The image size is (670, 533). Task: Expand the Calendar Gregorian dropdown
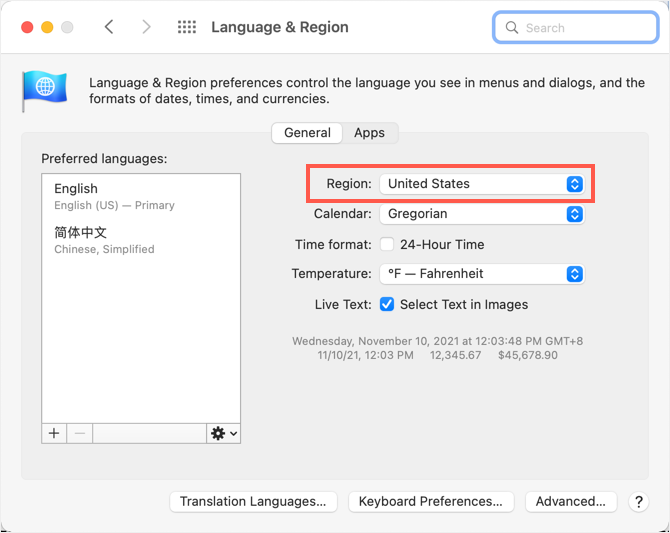[x=482, y=214]
